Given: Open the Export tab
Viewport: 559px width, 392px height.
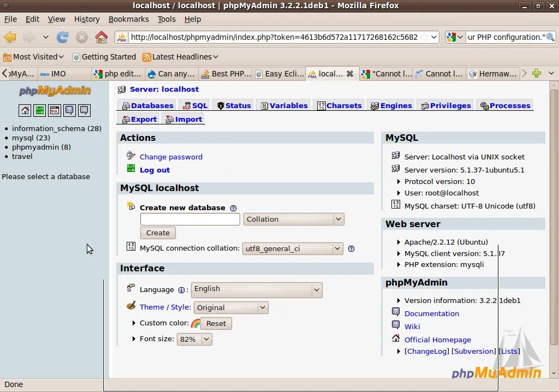Looking at the screenshot, I should (139, 120).
